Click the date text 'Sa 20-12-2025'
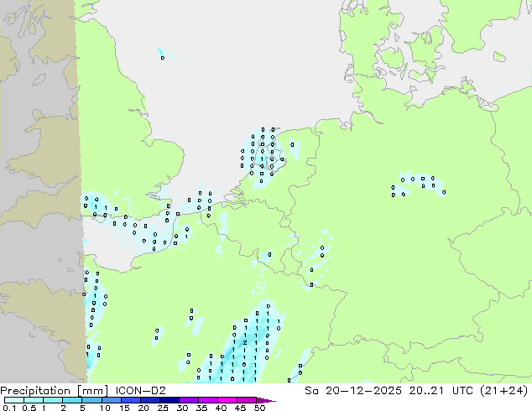This screenshot has height=411, width=532. tap(353, 391)
